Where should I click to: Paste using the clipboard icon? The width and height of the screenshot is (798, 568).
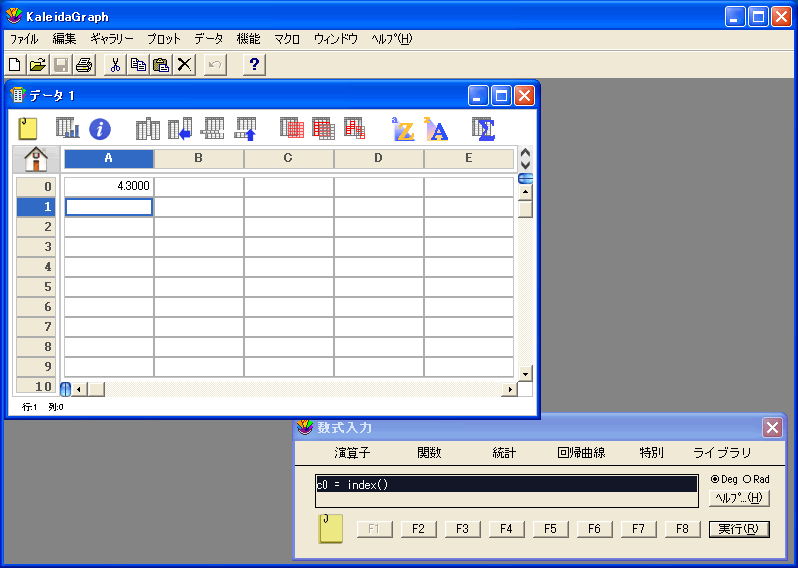[x=161, y=65]
